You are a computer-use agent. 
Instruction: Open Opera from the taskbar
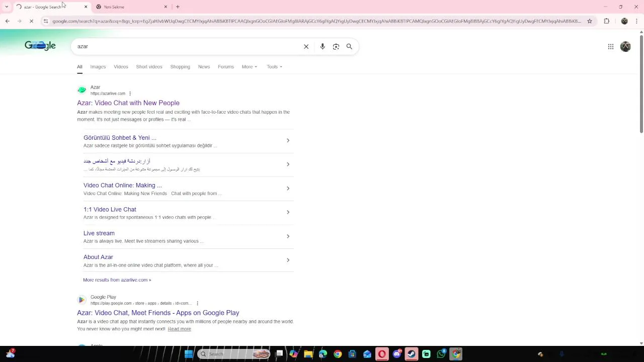[x=382, y=354]
